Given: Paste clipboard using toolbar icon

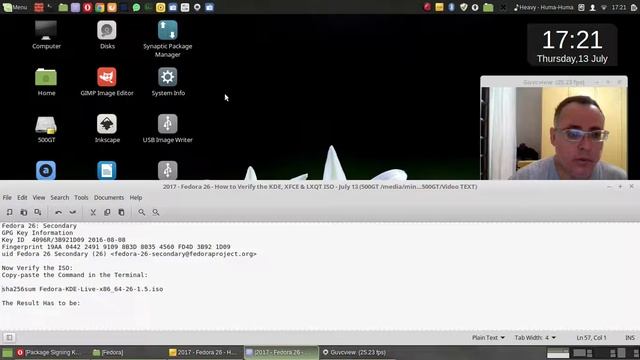Looking at the screenshot, I should [x=121, y=212].
